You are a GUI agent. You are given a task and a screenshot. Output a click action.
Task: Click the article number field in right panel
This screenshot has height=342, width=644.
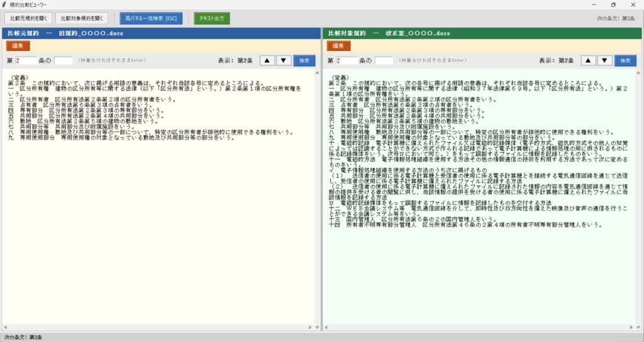click(x=347, y=61)
